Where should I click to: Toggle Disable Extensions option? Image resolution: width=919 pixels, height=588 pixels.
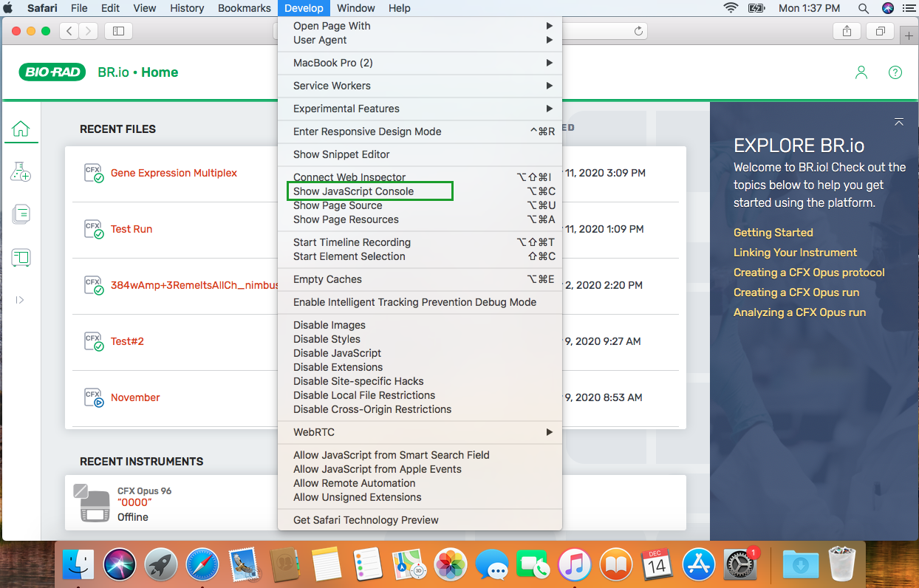coord(420,367)
